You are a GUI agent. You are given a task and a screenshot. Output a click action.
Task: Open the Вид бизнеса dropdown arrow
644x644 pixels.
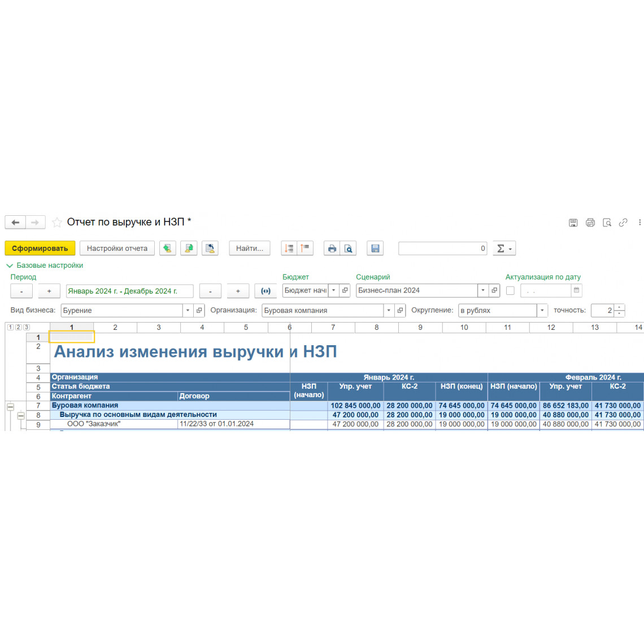pos(188,311)
